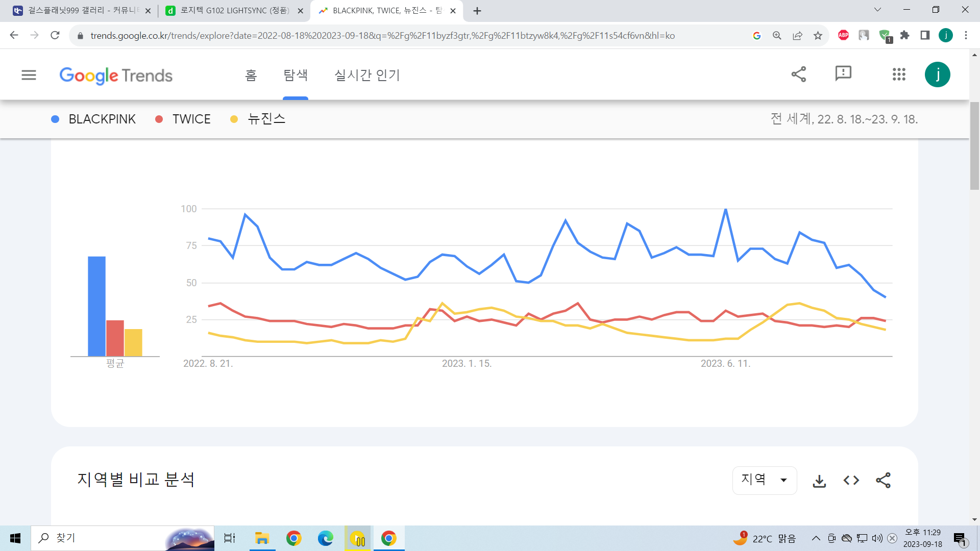Open the 실시간 인기 tab

[x=367, y=76]
